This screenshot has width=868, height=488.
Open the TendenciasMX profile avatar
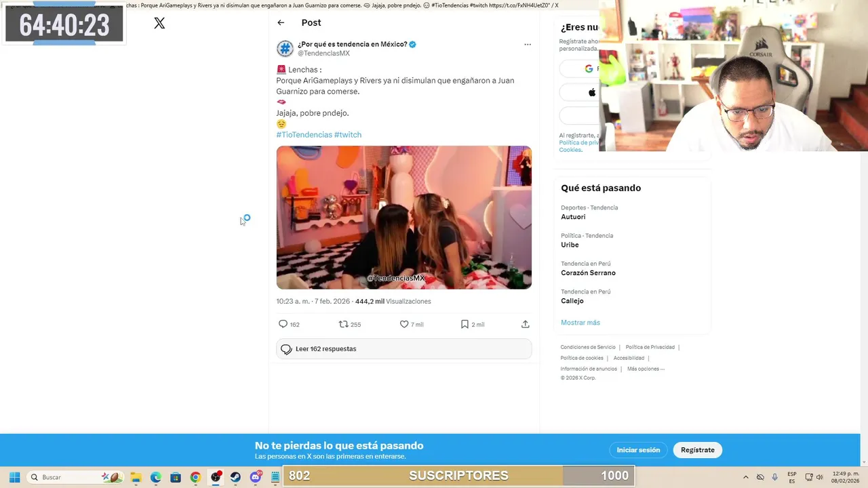coord(285,48)
